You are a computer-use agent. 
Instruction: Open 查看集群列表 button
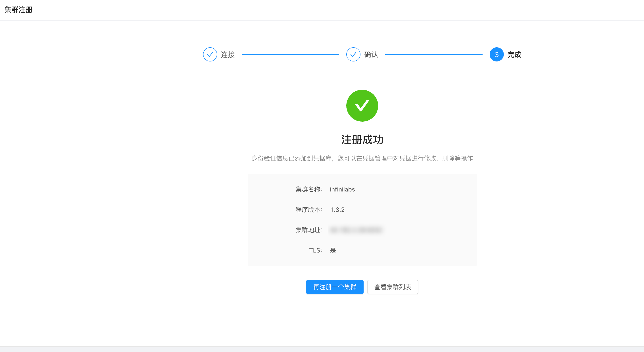392,287
